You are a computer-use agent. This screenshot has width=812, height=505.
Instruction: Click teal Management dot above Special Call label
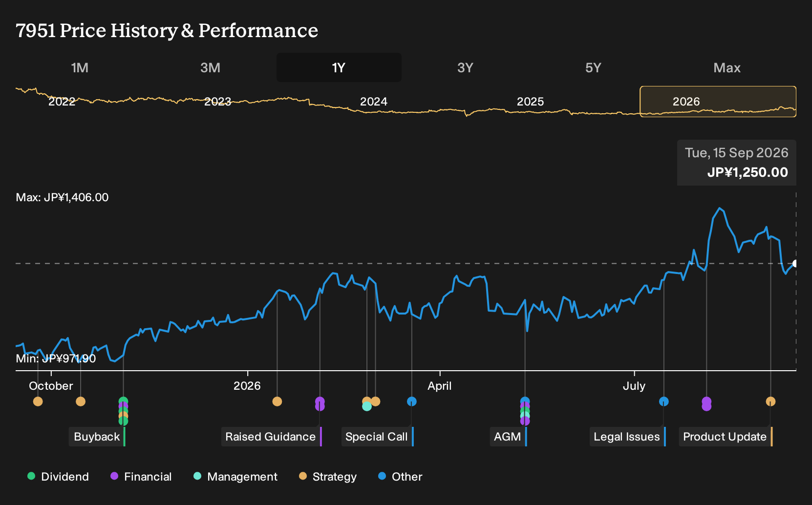coord(367,406)
